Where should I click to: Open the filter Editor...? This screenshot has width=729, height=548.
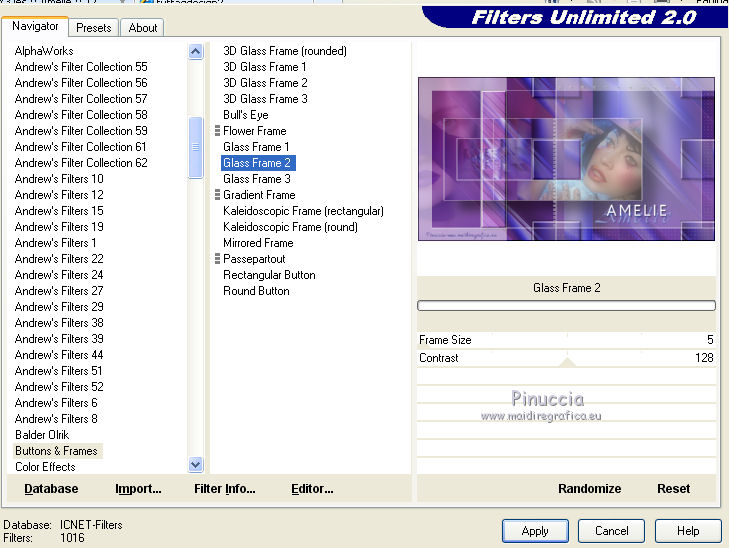click(x=312, y=489)
